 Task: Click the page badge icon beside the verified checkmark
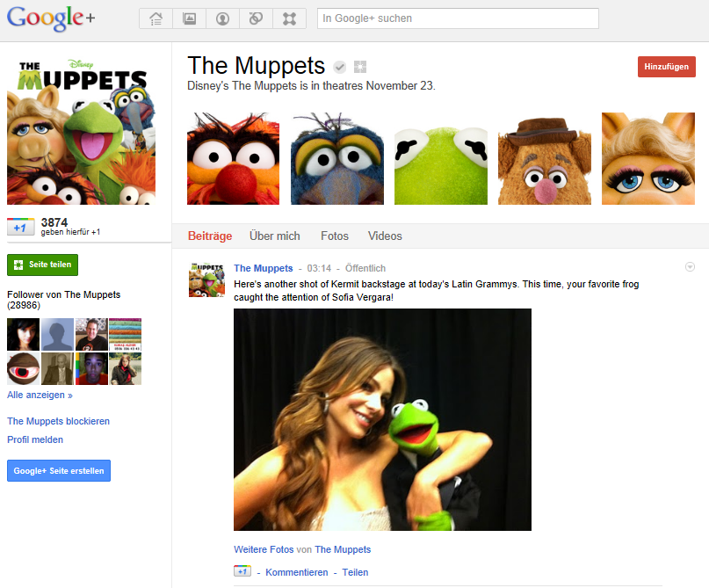360,67
